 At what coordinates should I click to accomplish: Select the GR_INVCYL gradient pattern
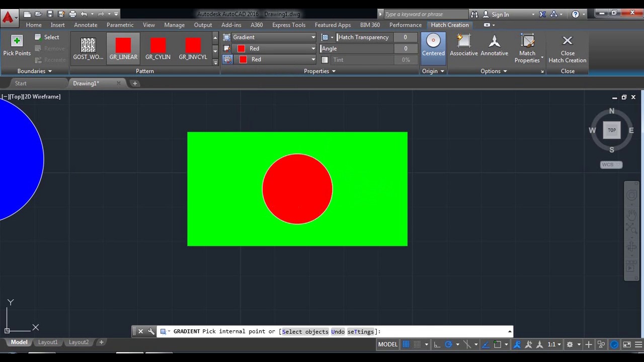point(193,48)
